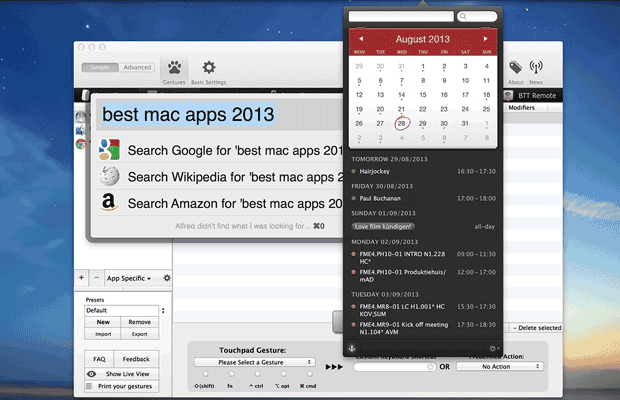Click the magnifier in calendar search field

pyautogui.click(x=463, y=16)
